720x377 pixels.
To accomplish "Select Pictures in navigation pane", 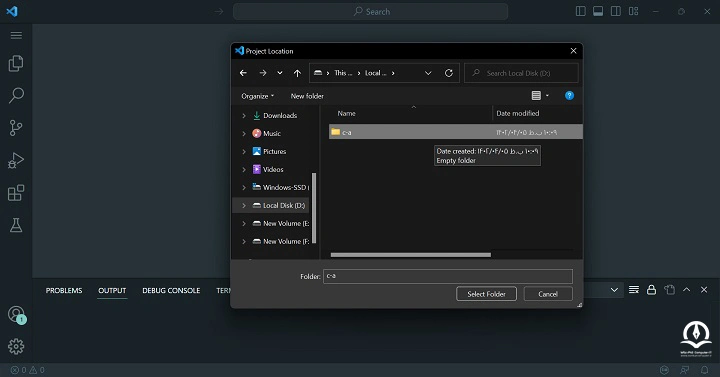I will click(269, 152).
